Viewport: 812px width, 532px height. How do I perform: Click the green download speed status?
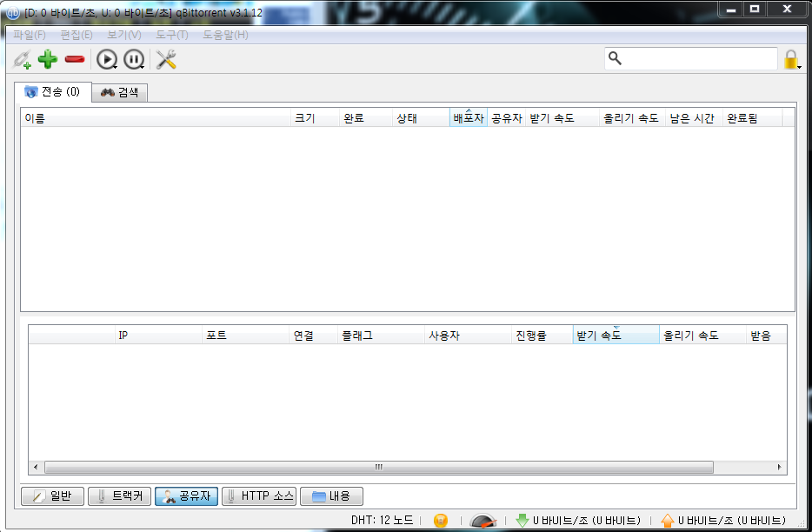(579, 520)
